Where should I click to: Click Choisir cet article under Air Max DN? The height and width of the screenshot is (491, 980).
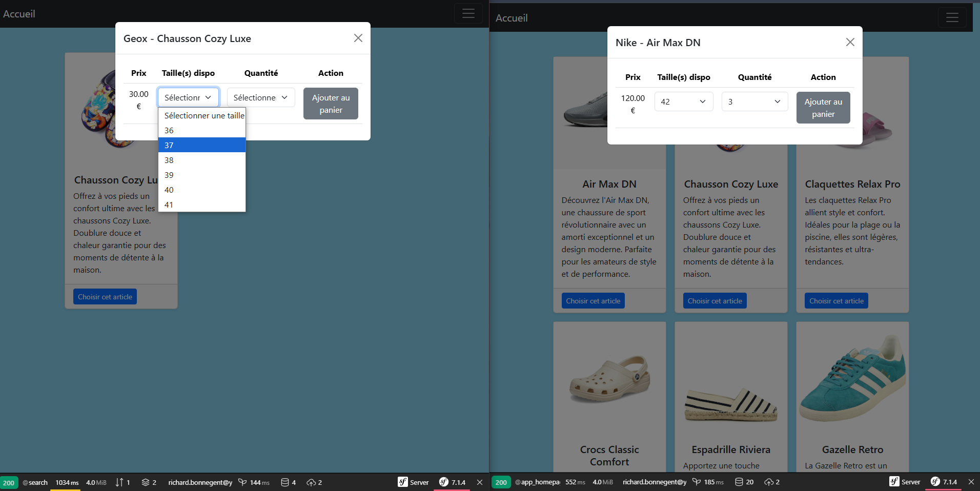593,301
